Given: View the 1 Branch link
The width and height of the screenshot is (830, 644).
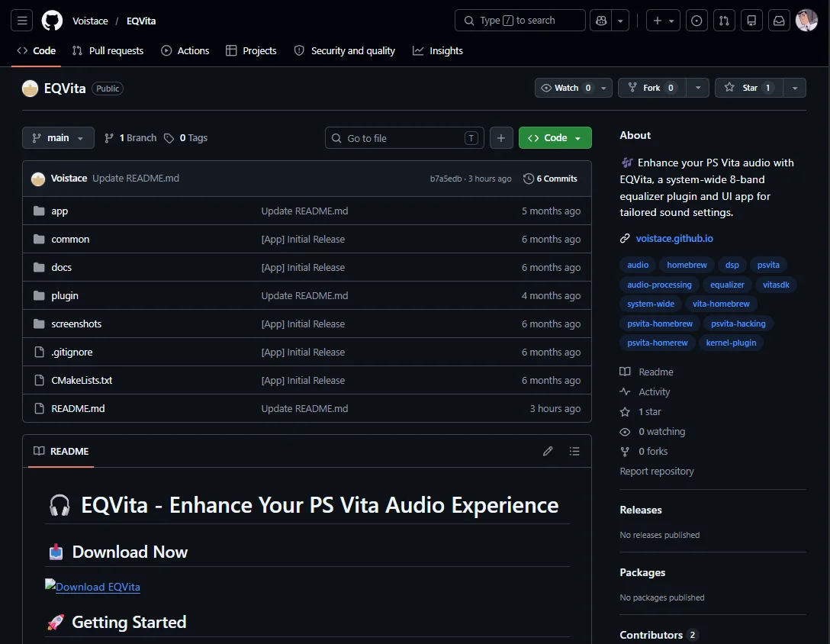Looking at the screenshot, I should (130, 137).
